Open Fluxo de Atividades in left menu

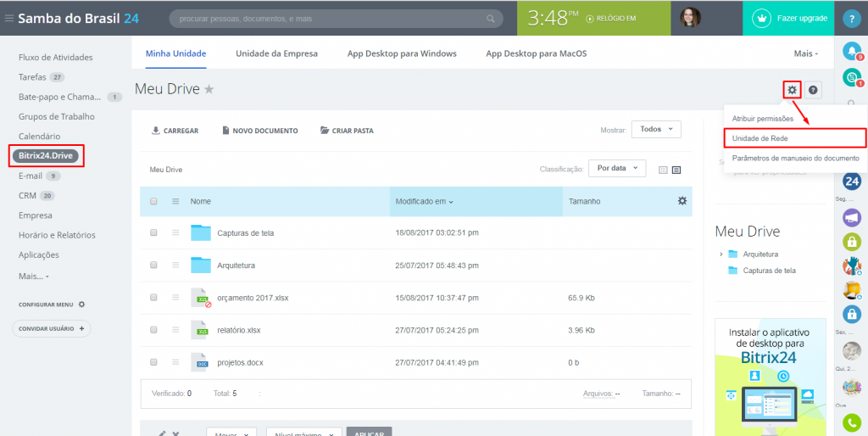(x=55, y=57)
